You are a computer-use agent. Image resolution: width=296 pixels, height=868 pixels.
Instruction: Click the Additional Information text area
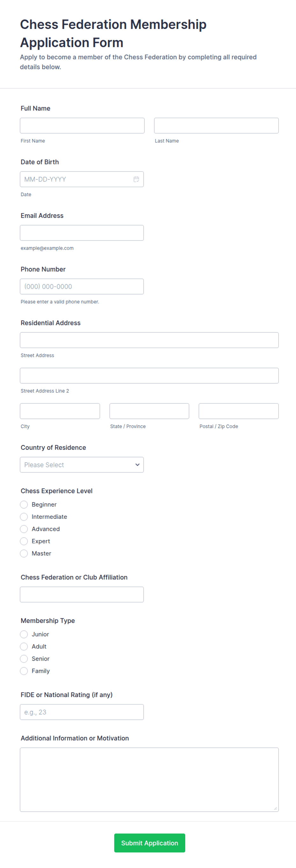pyautogui.click(x=149, y=779)
